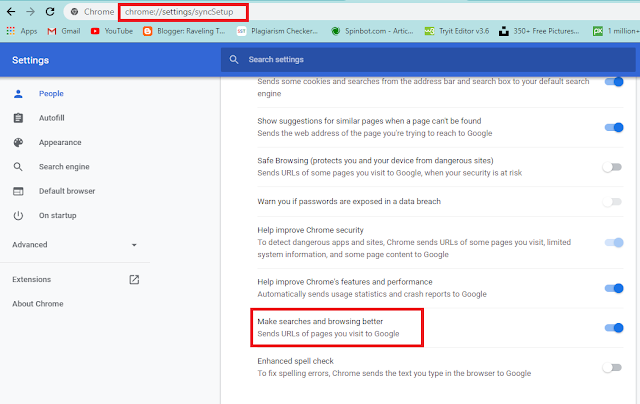Screen dimensions: 640x404
Task: Toggle the cookies and searches to default search engine switch
Action: 614,82
